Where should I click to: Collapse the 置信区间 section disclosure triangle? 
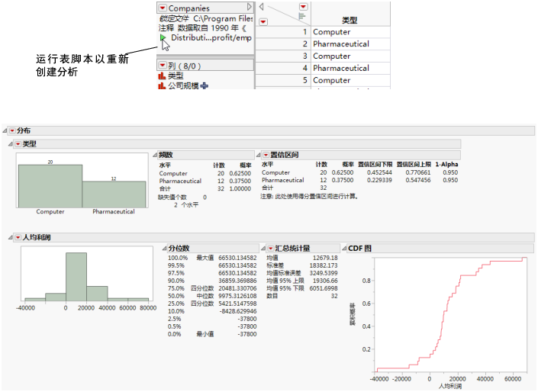coord(258,155)
